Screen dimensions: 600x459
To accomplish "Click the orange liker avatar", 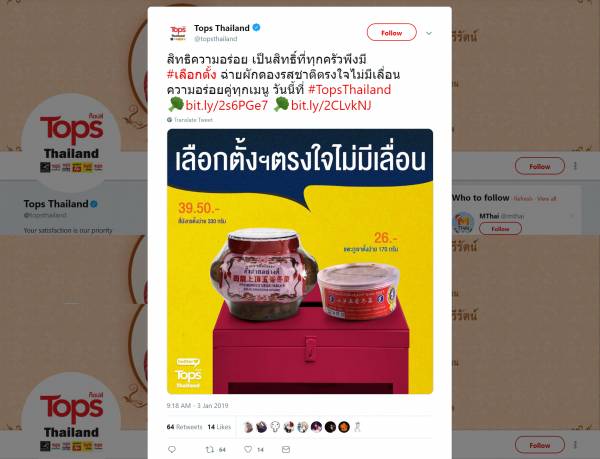I will point(344,427).
